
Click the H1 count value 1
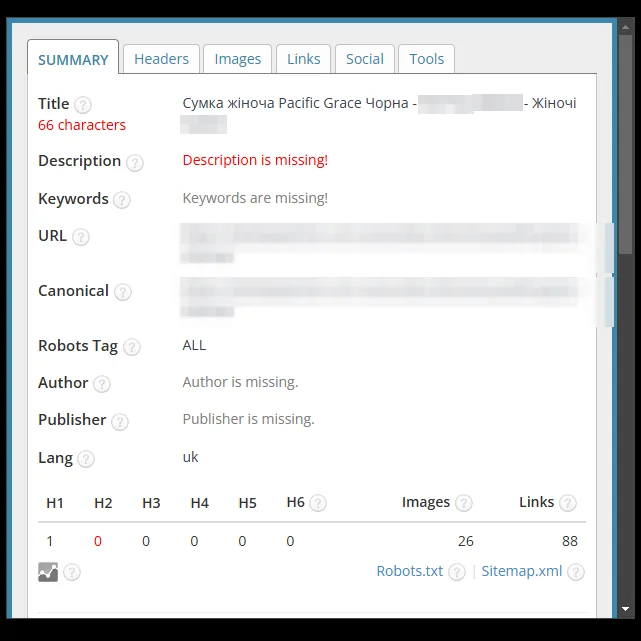pyautogui.click(x=50, y=541)
